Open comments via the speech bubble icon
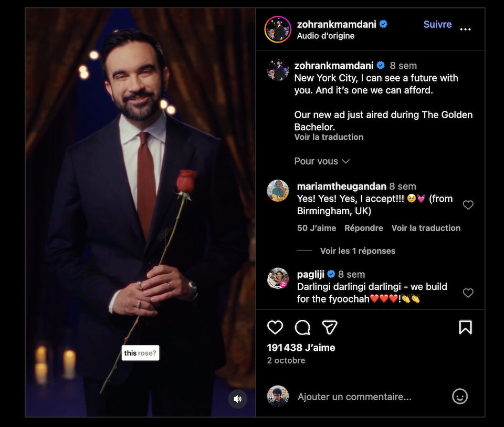Screen dimensions: 504x427 tap(302, 328)
